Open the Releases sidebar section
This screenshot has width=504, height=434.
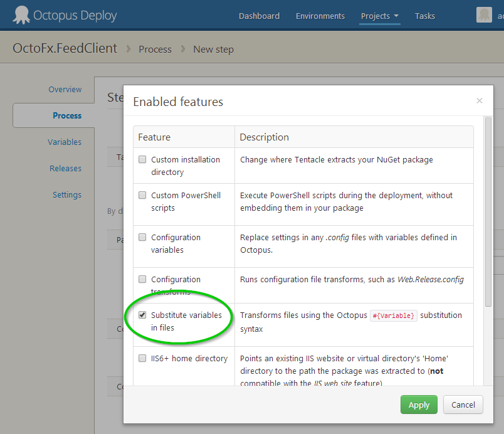[x=66, y=168]
